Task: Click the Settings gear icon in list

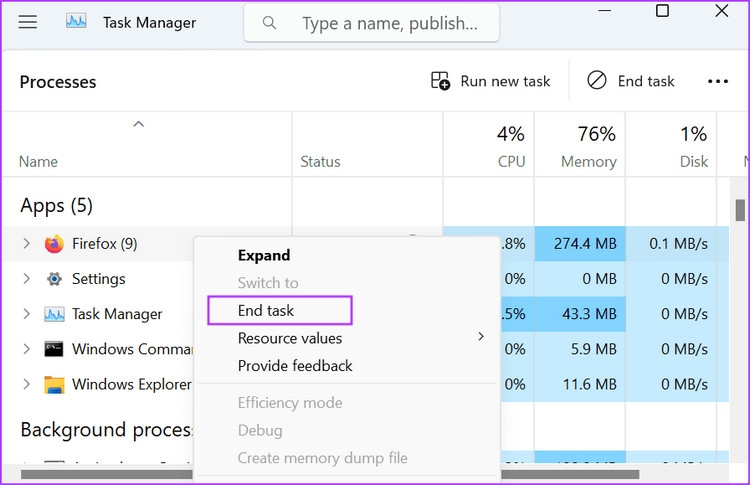Action: (x=54, y=279)
